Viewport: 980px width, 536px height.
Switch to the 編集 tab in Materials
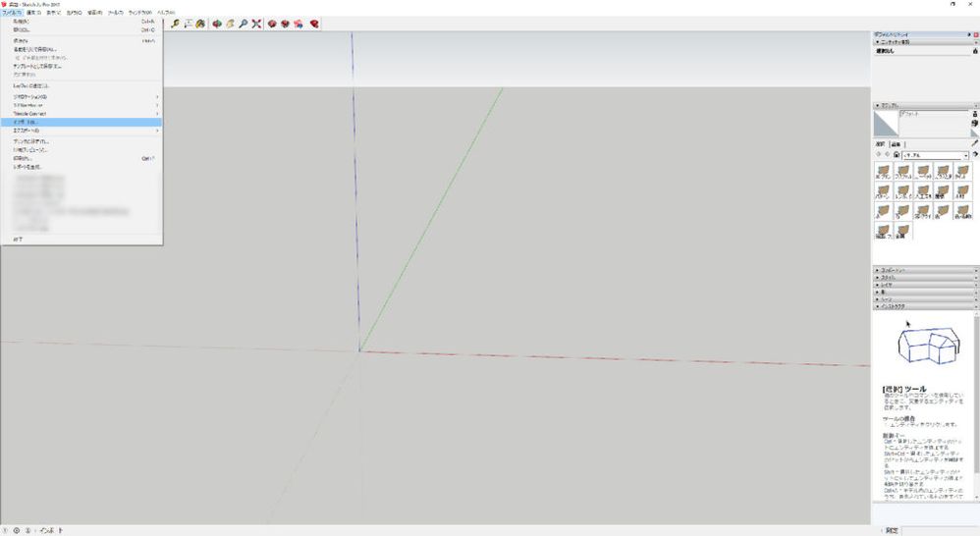896,144
